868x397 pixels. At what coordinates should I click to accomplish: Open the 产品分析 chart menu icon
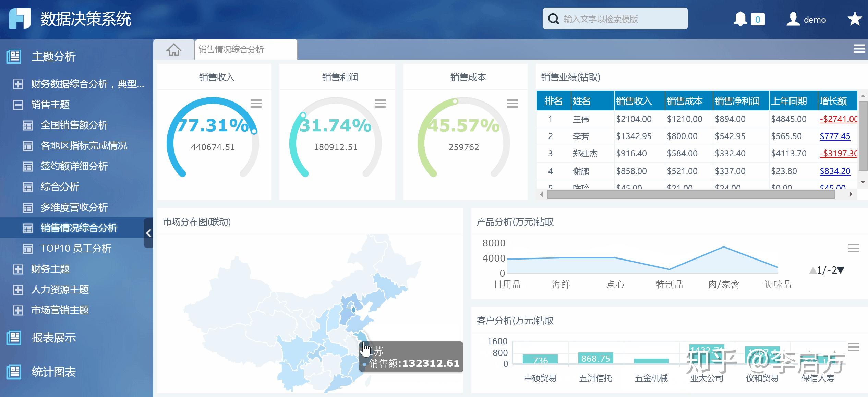[x=854, y=248]
